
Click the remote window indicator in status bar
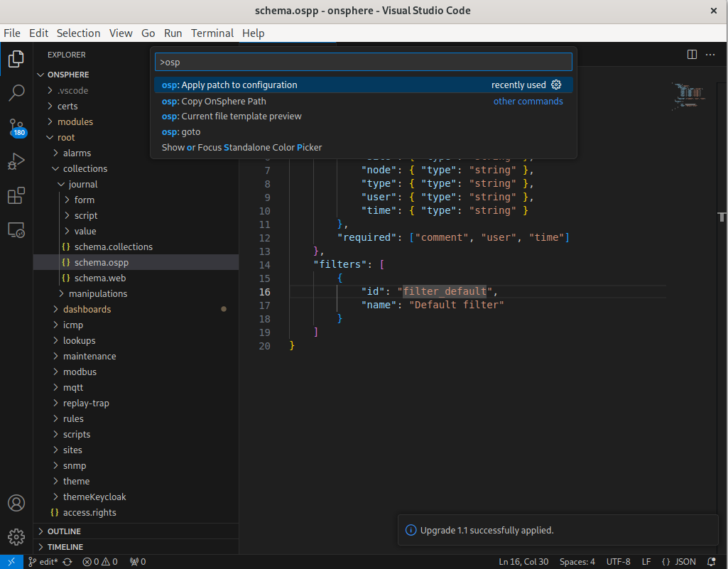point(11,562)
